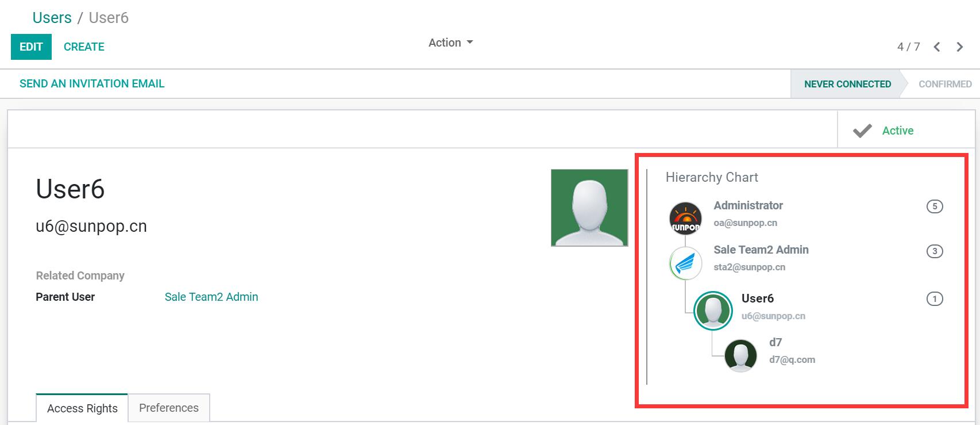Click the Administrator avatar in hierarchy chart
Image resolution: width=980 pixels, height=425 pixels.
pos(685,219)
